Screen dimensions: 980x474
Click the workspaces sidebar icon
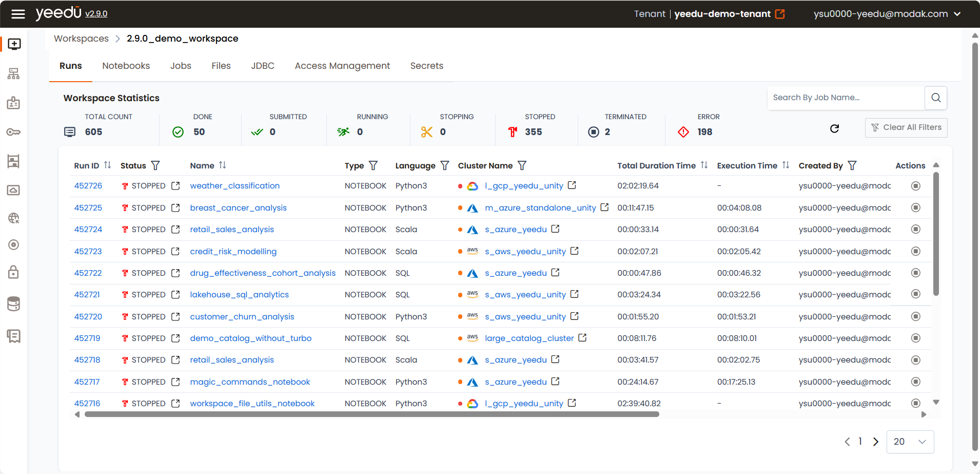pos(14,44)
